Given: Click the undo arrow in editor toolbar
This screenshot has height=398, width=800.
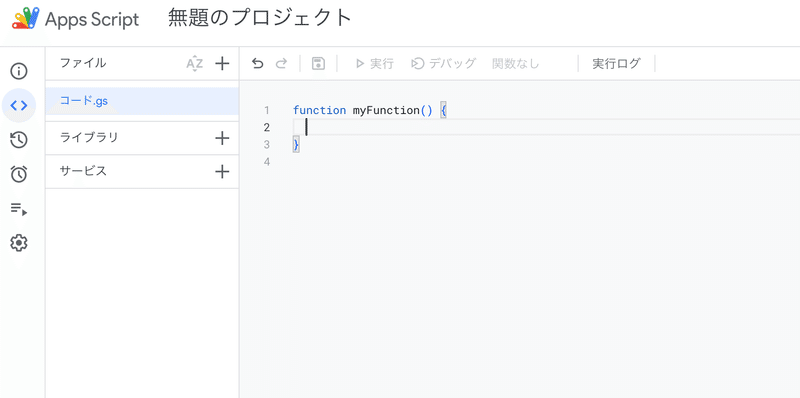Looking at the screenshot, I should point(258,64).
